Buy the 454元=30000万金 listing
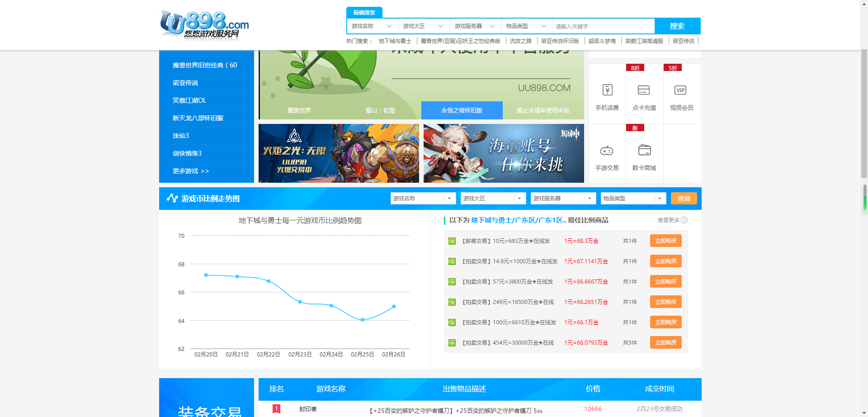 coord(665,343)
